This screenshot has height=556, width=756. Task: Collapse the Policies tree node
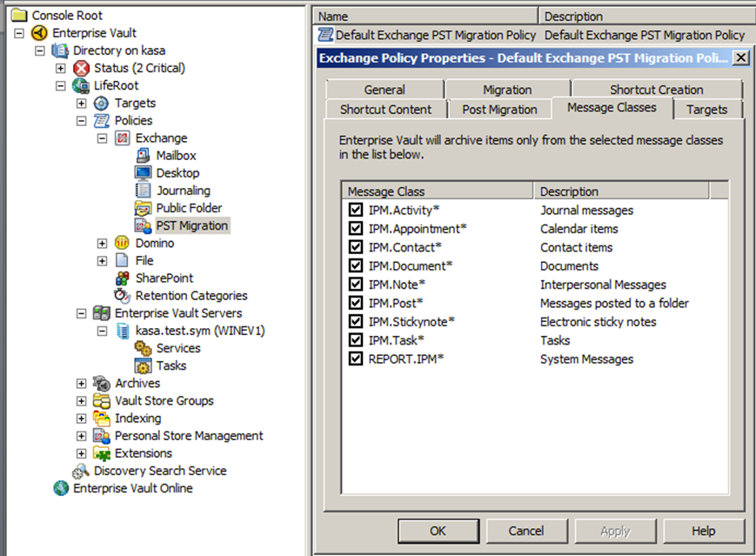pyautogui.click(x=81, y=121)
